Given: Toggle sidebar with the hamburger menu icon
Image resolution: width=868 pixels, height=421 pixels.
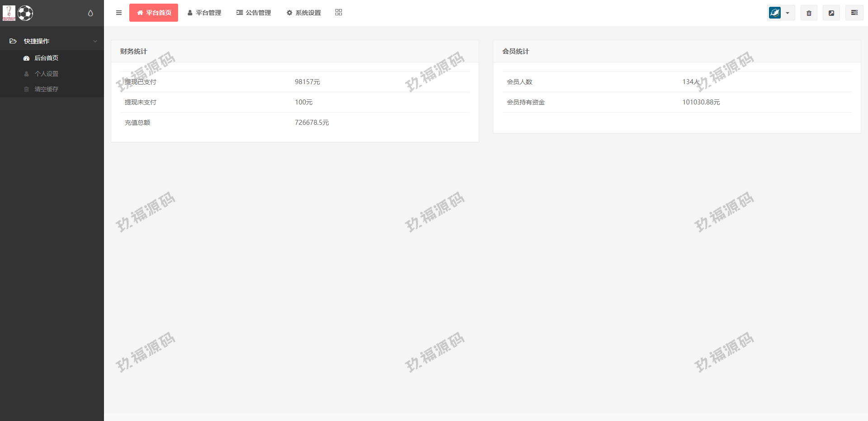Looking at the screenshot, I should pos(119,13).
